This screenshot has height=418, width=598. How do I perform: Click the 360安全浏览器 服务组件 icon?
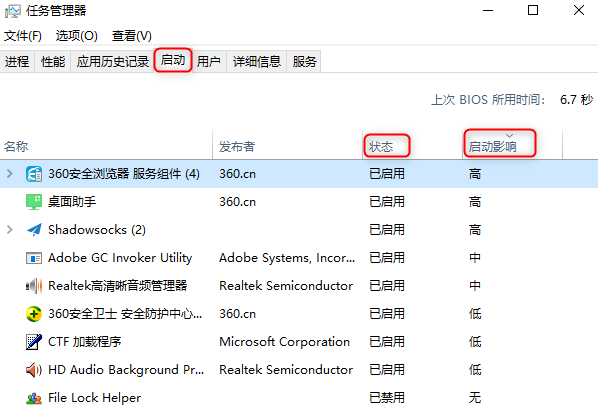pyautogui.click(x=34, y=174)
